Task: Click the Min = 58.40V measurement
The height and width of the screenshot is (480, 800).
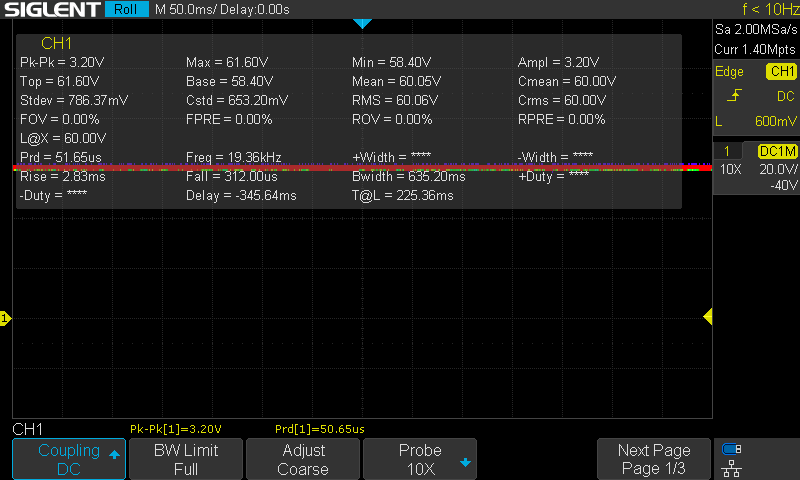Action: pyautogui.click(x=391, y=62)
